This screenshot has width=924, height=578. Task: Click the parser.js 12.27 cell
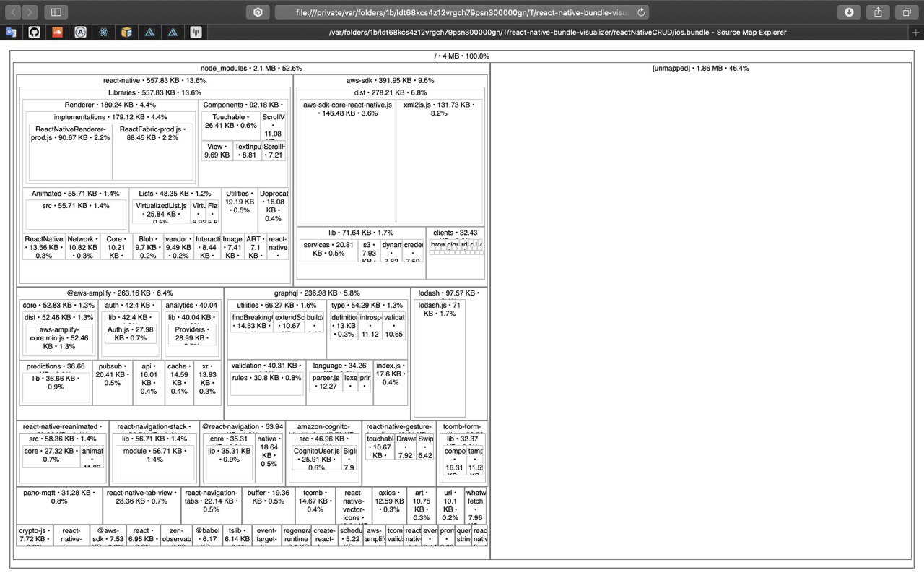click(x=326, y=382)
